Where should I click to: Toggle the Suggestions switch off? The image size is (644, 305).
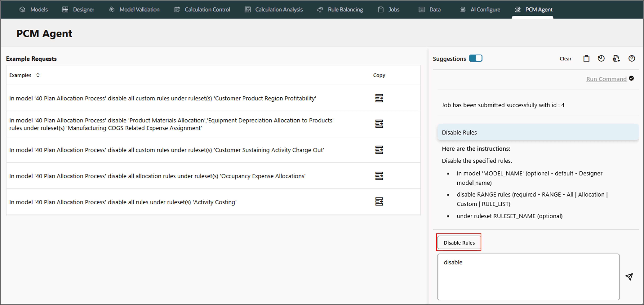[475, 58]
